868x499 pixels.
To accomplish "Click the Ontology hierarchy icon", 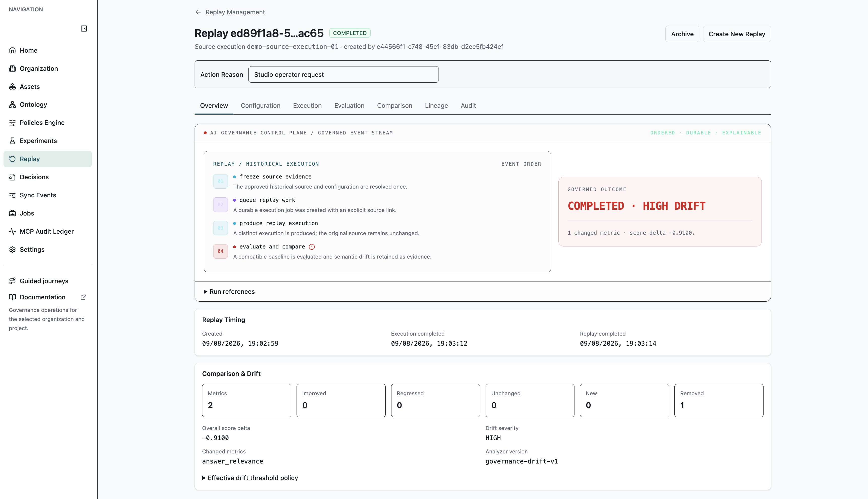I will click(x=13, y=104).
